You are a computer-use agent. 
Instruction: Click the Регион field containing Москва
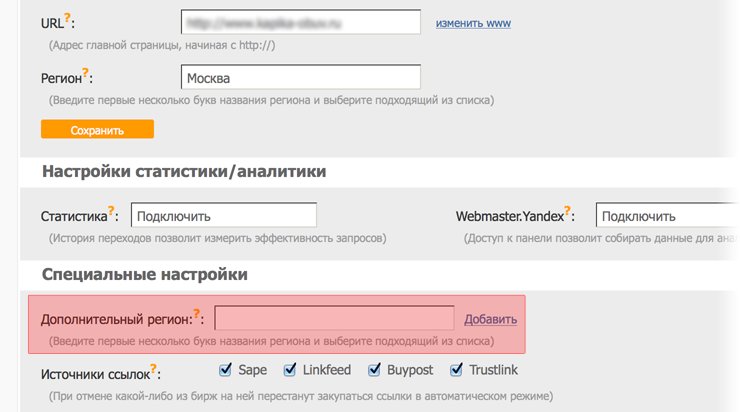pos(301,77)
